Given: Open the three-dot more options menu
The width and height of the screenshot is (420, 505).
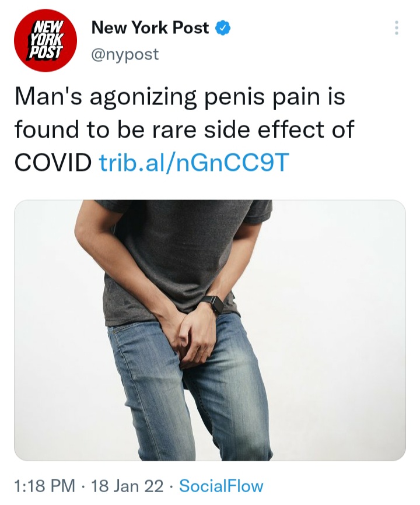Looking at the screenshot, I should click(x=397, y=28).
